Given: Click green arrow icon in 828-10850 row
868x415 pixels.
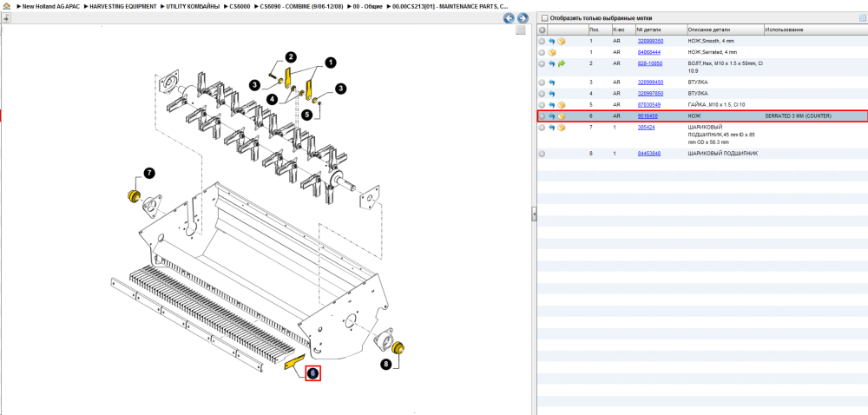Looking at the screenshot, I should tap(562, 64).
